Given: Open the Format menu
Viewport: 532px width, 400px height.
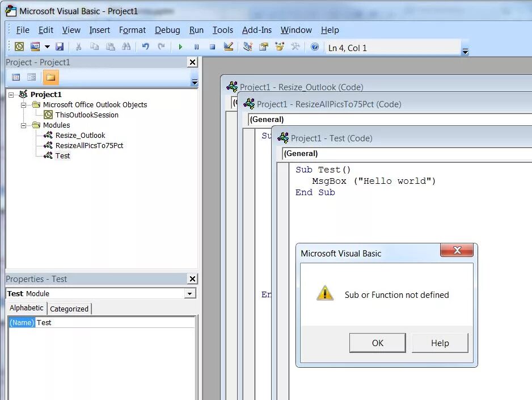Looking at the screenshot, I should tap(132, 30).
